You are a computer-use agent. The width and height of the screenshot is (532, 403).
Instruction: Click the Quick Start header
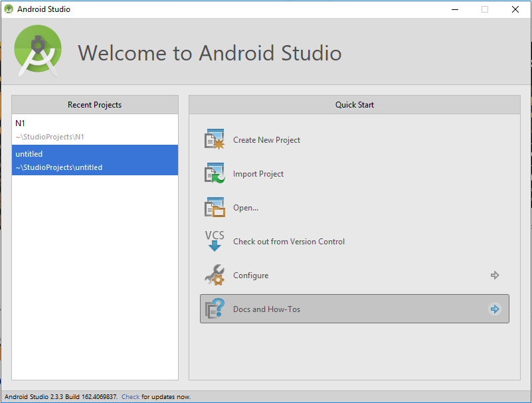pos(355,105)
